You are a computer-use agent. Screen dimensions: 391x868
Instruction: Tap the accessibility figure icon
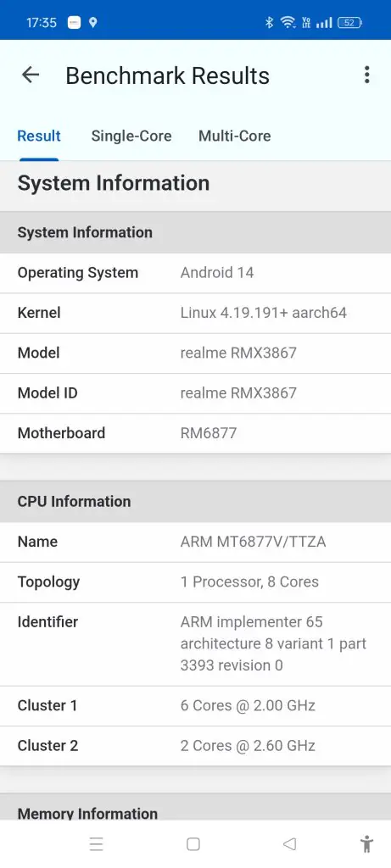point(366,844)
